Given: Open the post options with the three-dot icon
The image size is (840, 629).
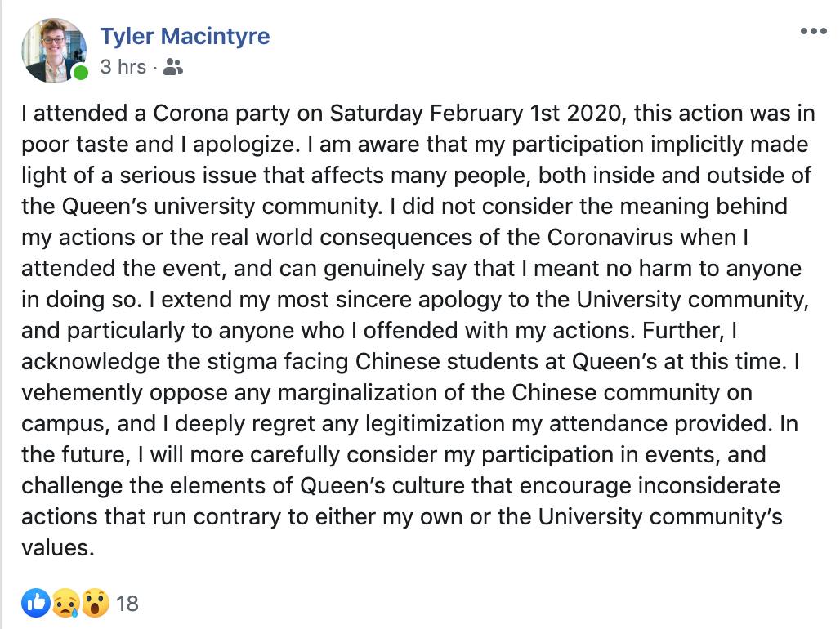Looking at the screenshot, I should click(x=815, y=31).
